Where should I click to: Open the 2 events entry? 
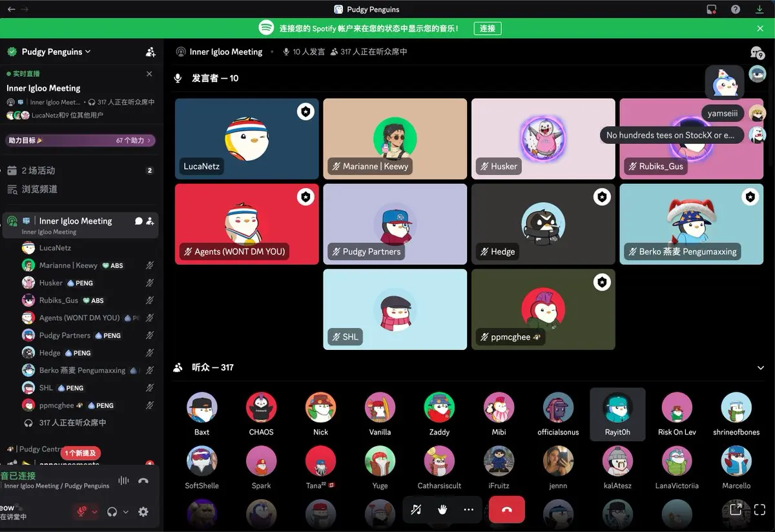click(x=81, y=170)
